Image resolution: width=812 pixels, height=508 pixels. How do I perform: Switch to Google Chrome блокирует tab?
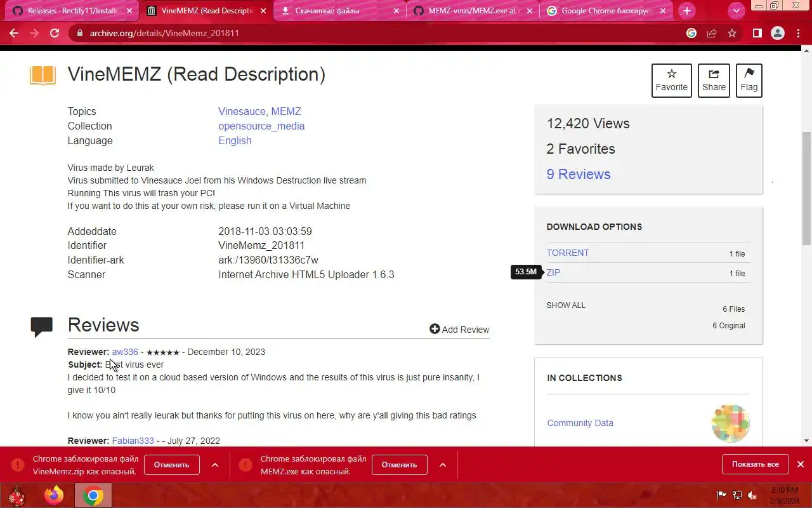click(605, 11)
